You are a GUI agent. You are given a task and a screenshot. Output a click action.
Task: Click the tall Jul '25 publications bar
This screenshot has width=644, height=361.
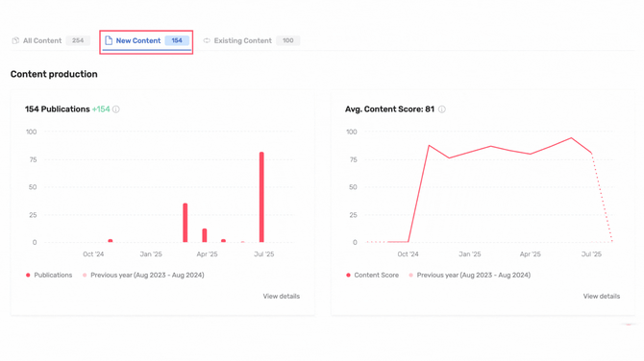coord(261,198)
